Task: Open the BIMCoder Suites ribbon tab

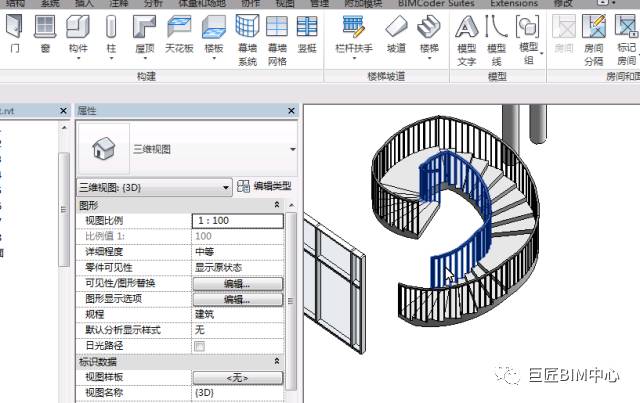Action: click(x=436, y=4)
